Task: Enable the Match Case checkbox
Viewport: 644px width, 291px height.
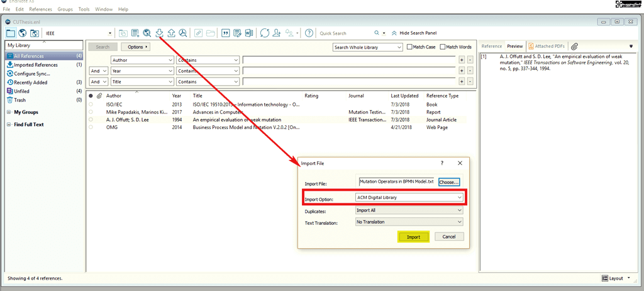Action: pyautogui.click(x=409, y=47)
